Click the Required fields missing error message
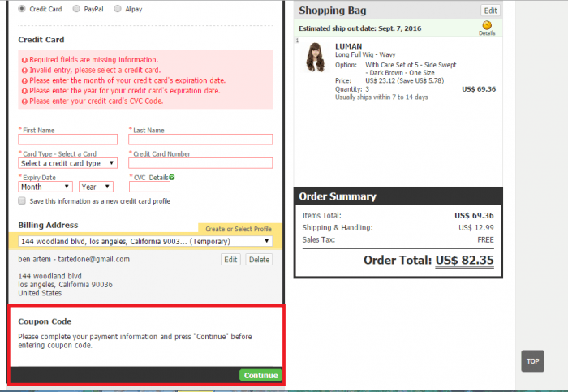568x392 pixels. coord(94,60)
